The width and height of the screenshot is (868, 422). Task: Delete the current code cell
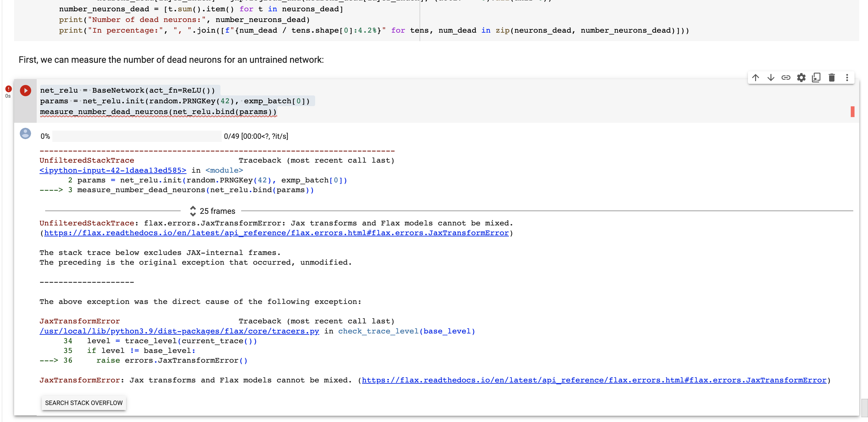(832, 77)
